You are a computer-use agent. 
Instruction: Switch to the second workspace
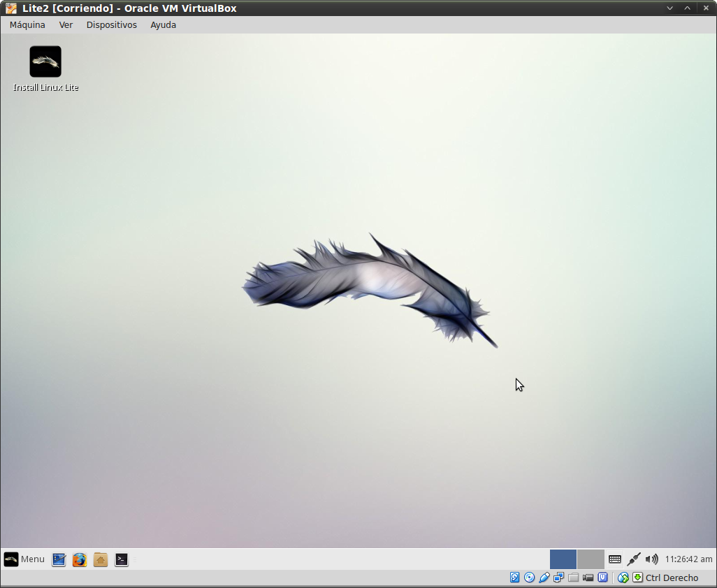(591, 559)
